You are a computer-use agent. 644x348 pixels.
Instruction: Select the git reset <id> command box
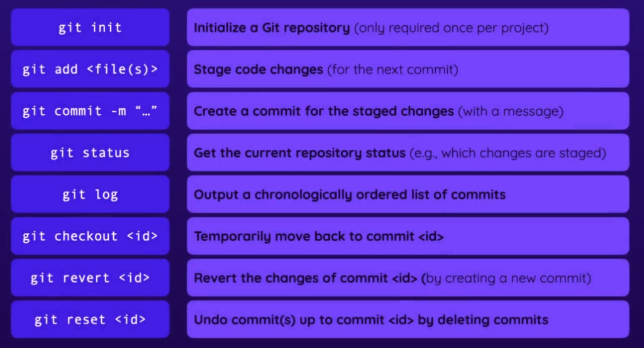tap(90, 319)
